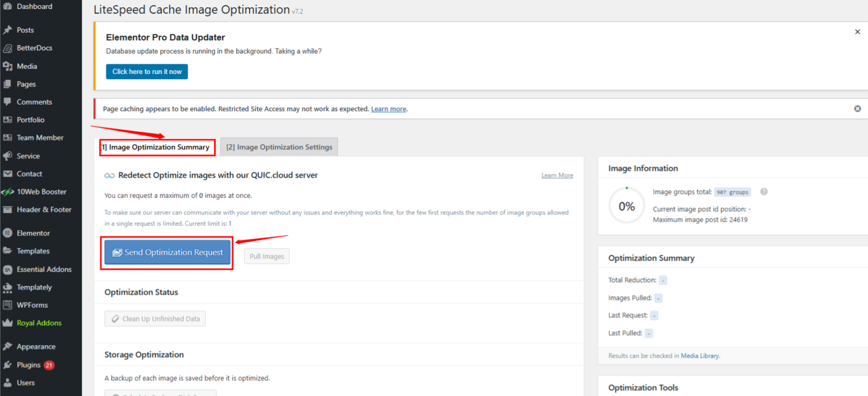
Task: Dismiss the page caching warning notice
Action: [x=857, y=108]
